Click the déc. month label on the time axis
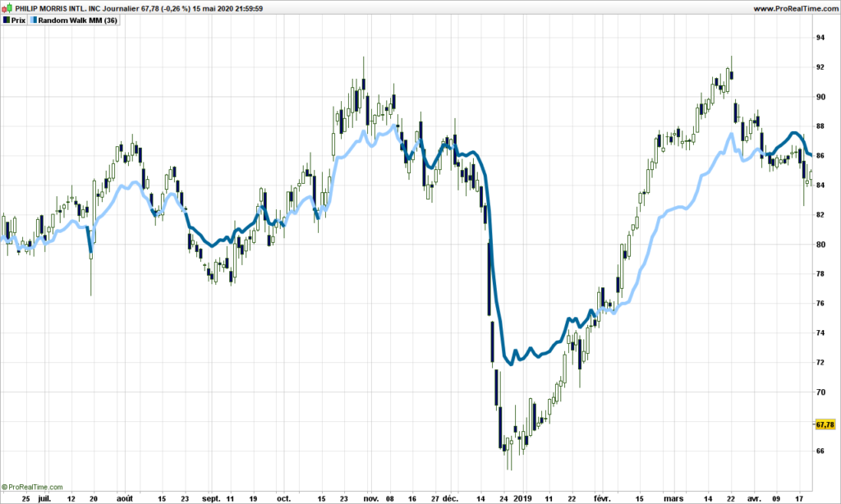Viewport: 841px width, 504px height. [451, 498]
